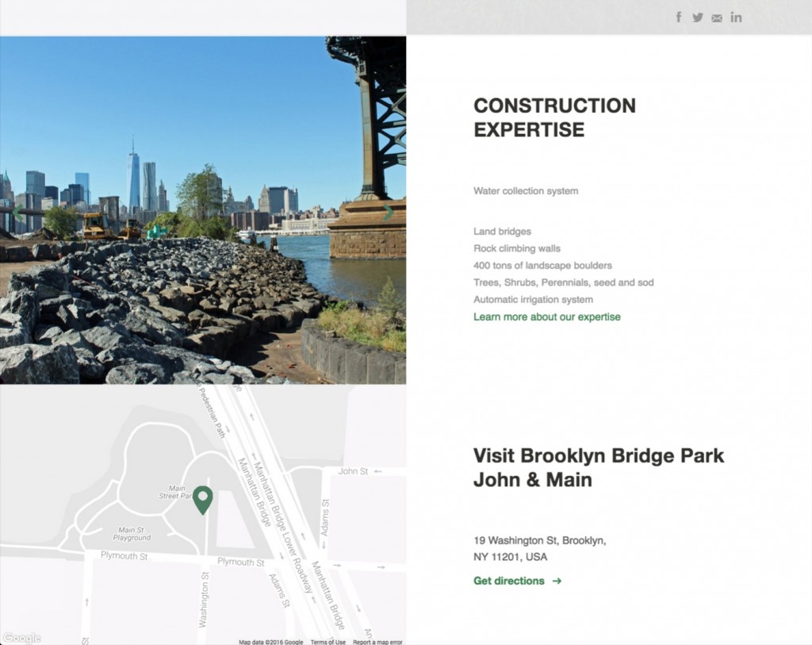Select the green map location pin
This screenshot has height=645, width=812.
pos(202,500)
